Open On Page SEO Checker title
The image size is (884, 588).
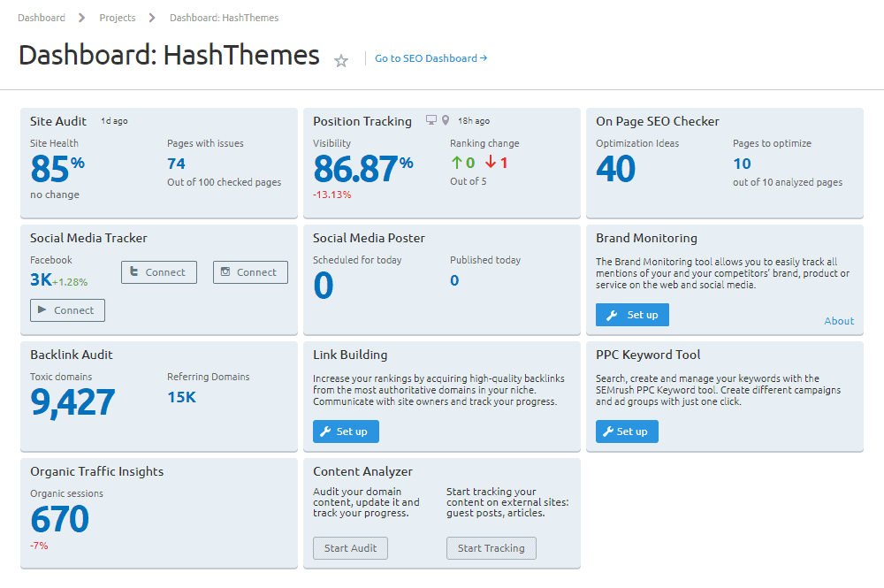(658, 121)
